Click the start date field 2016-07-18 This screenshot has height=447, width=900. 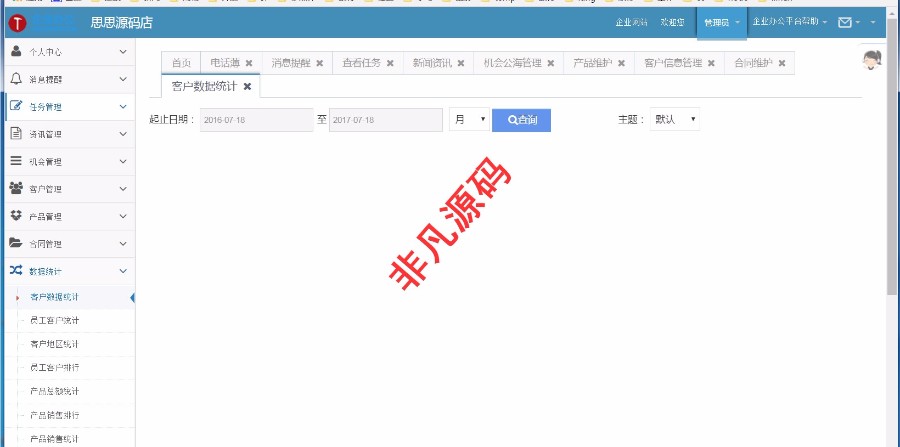pos(257,120)
